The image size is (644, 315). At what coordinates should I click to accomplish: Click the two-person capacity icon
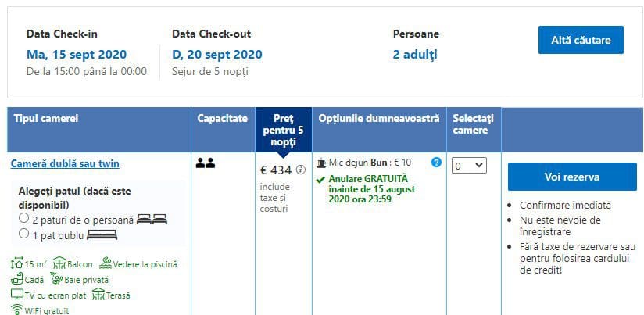[206, 163]
